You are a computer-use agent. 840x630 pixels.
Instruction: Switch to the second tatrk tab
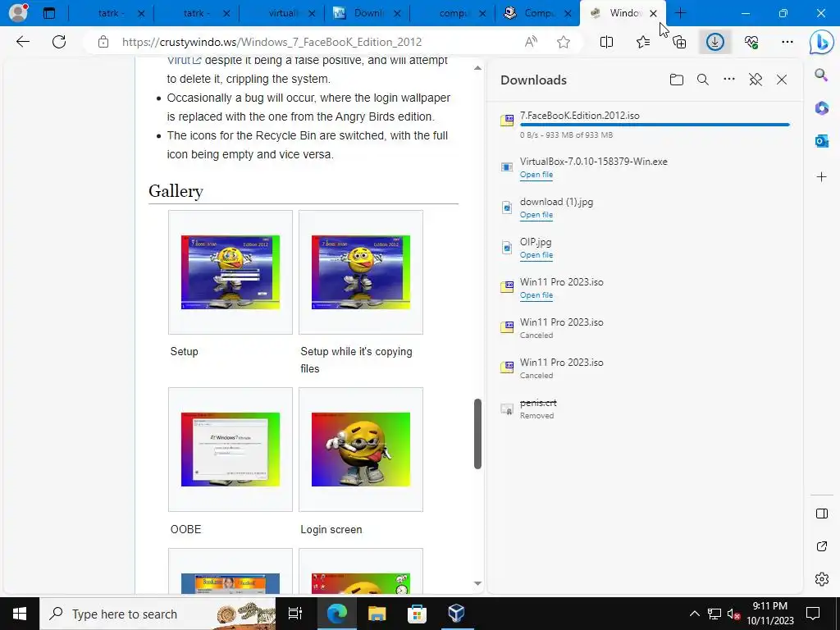pos(197,13)
